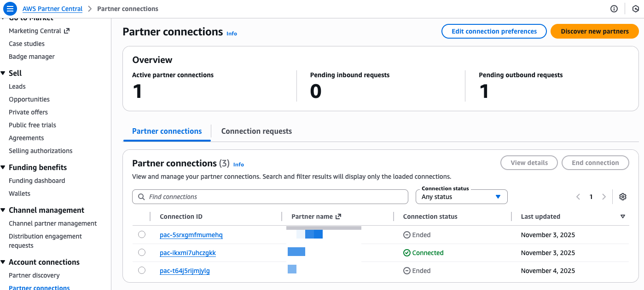
Task: Open table preferences gear icon
Action: coord(623,197)
